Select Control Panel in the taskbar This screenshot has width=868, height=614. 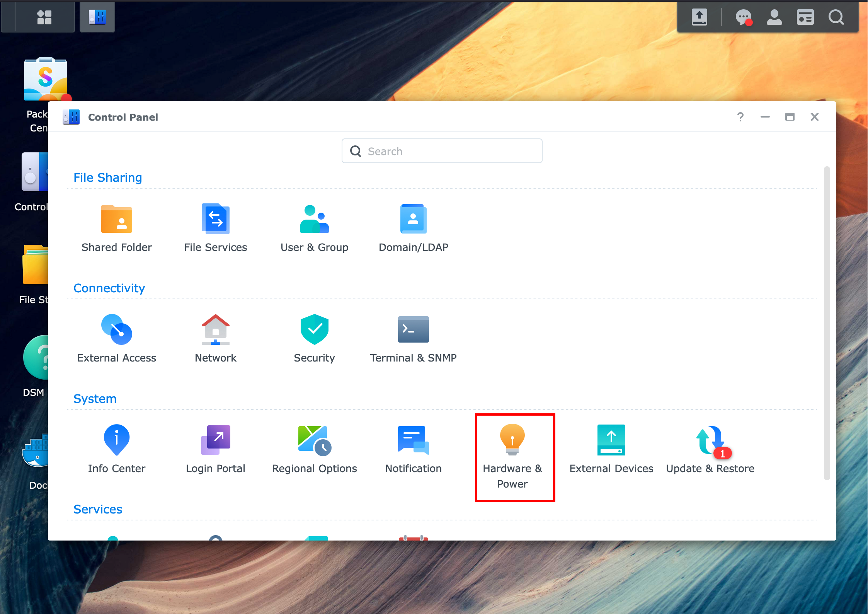pyautogui.click(x=97, y=17)
